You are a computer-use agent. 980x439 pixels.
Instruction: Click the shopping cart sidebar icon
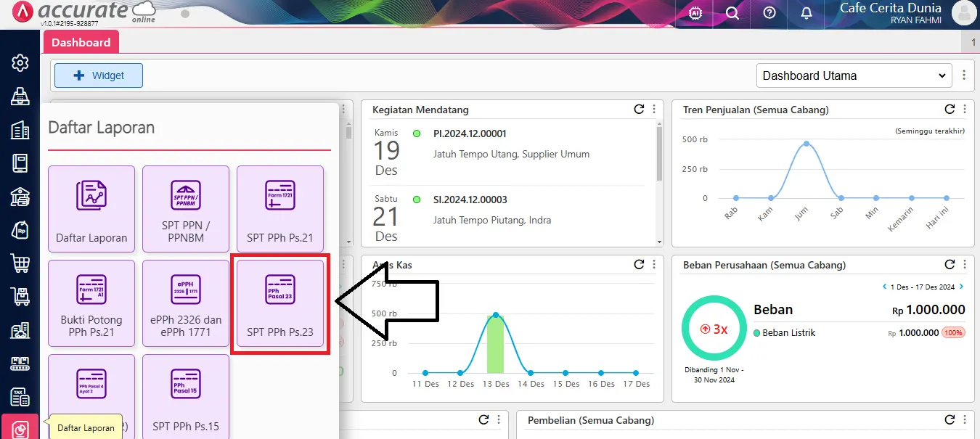point(20,263)
